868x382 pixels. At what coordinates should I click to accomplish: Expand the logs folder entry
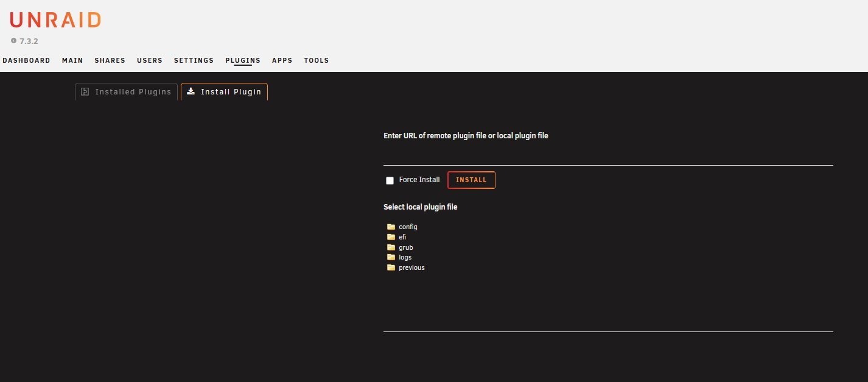(405, 257)
